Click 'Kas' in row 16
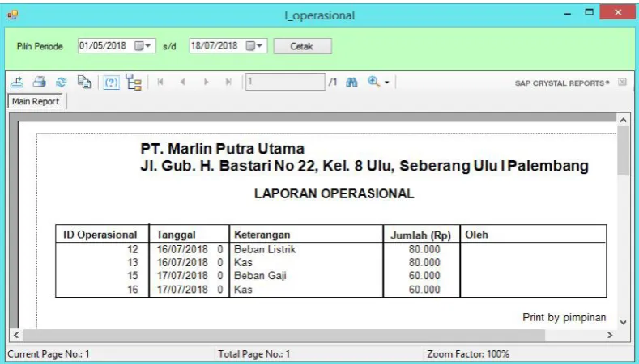The height and width of the screenshot is (364, 639). click(243, 290)
